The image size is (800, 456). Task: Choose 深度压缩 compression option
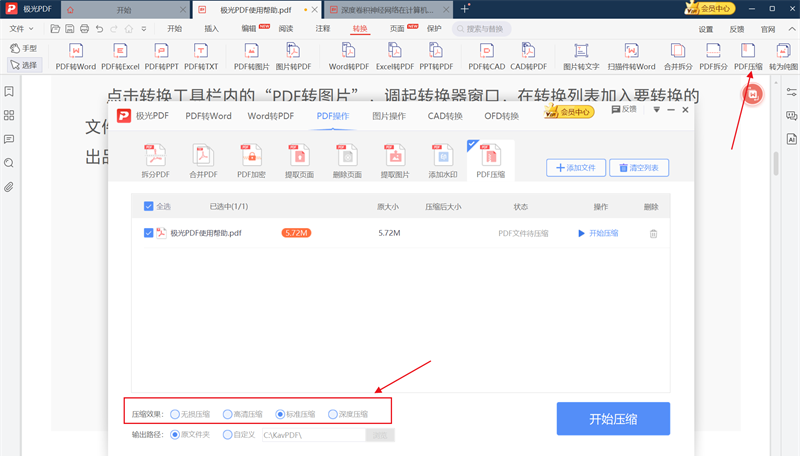tap(333, 414)
